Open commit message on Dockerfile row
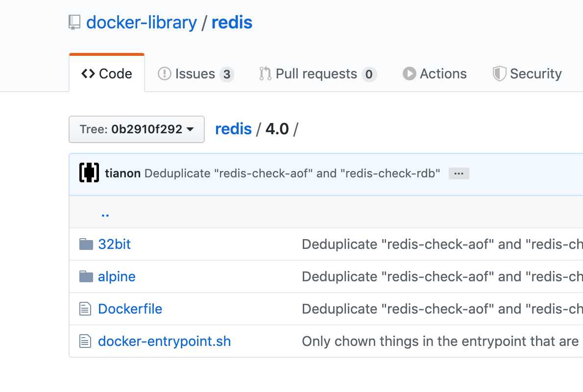 tap(442, 309)
